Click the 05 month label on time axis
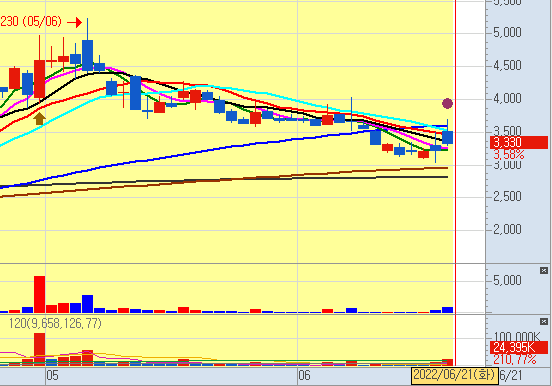The image size is (552, 386). [x=52, y=375]
